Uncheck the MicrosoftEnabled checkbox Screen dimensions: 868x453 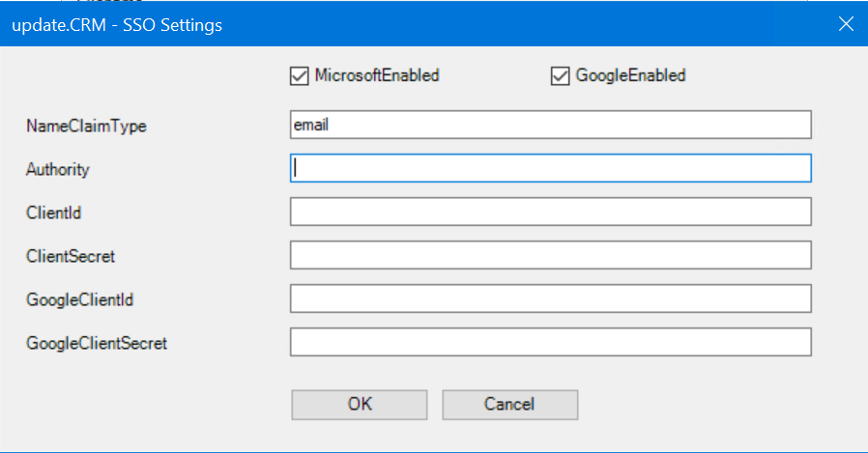tap(299, 75)
